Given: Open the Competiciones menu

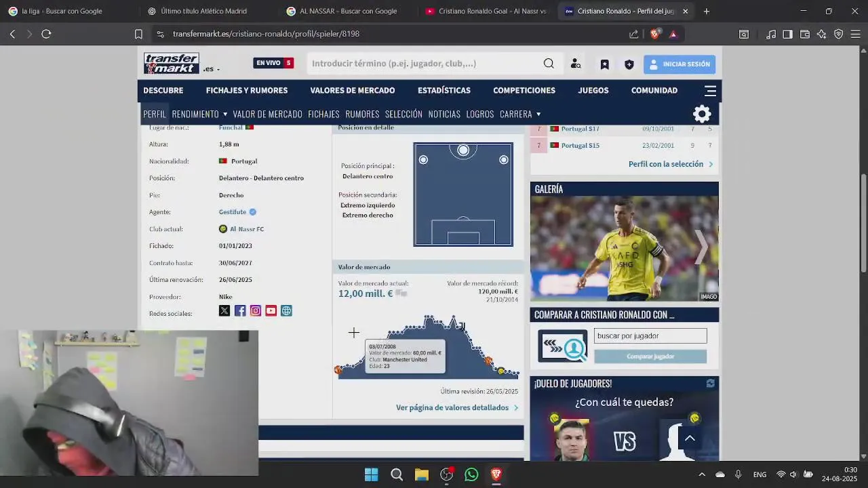Looking at the screenshot, I should pyautogui.click(x=524, y=90).
